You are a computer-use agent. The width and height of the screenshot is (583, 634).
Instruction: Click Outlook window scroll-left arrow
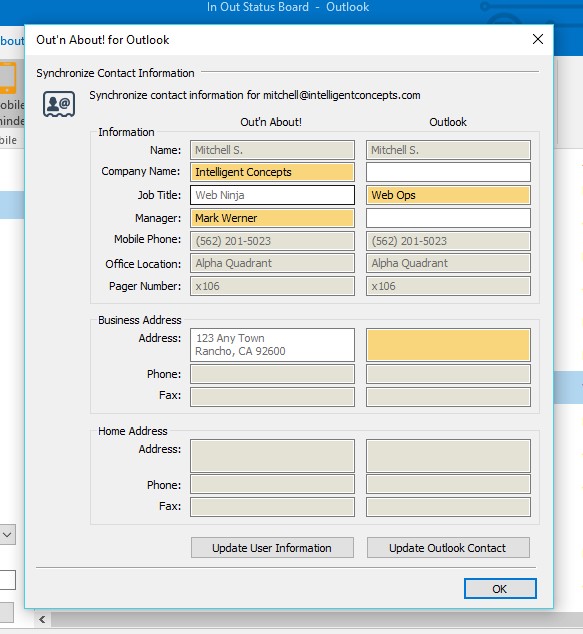point(42,619)
